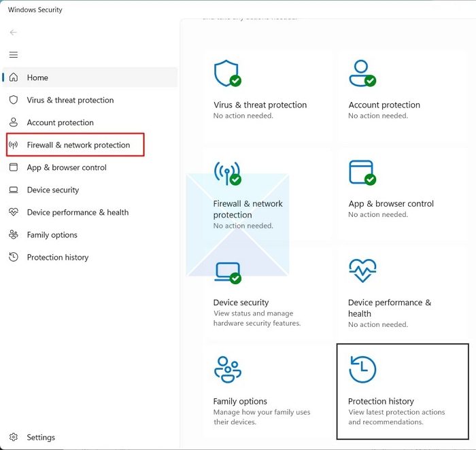Click the clock icon beside Protection history in sidebar
Viewport: 476px width, 450px height.
(x=14, y=257)
